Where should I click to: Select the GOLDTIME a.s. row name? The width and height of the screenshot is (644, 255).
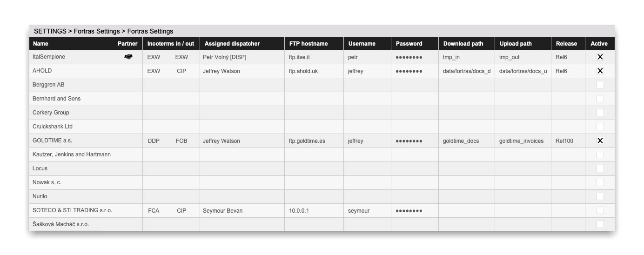pos(52,141)
